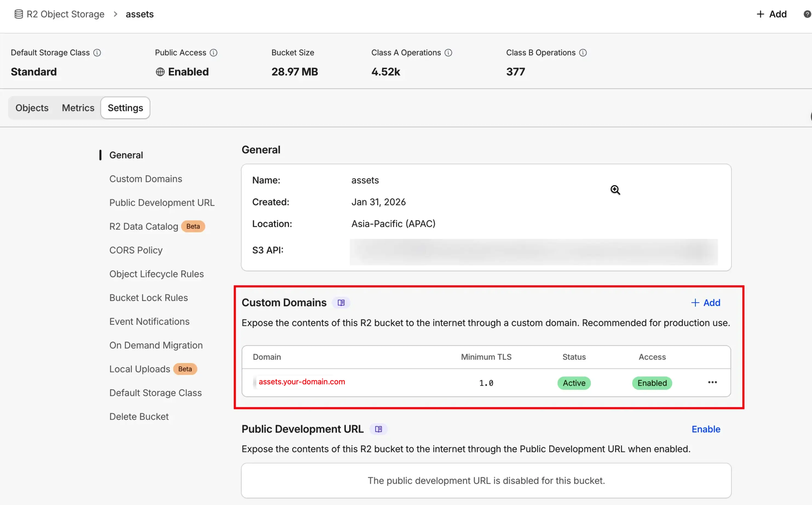Click the R2 Object Storage database icon
The image size is (812, 505).
[x=19, y=14]
